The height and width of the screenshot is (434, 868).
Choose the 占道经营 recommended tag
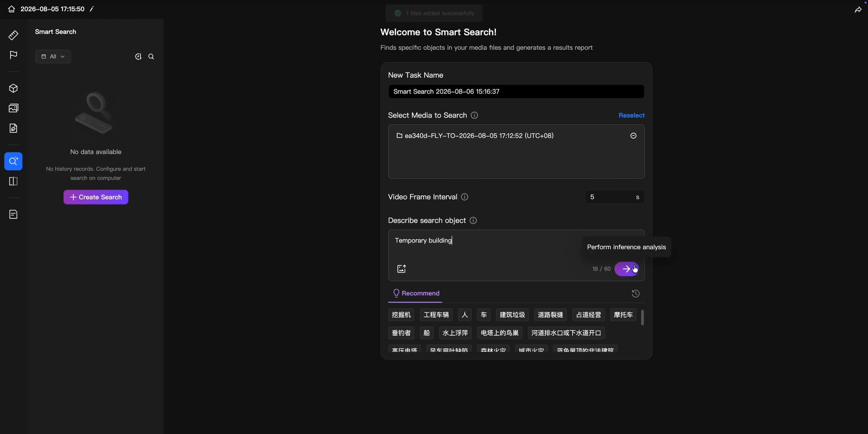(588, 315)
